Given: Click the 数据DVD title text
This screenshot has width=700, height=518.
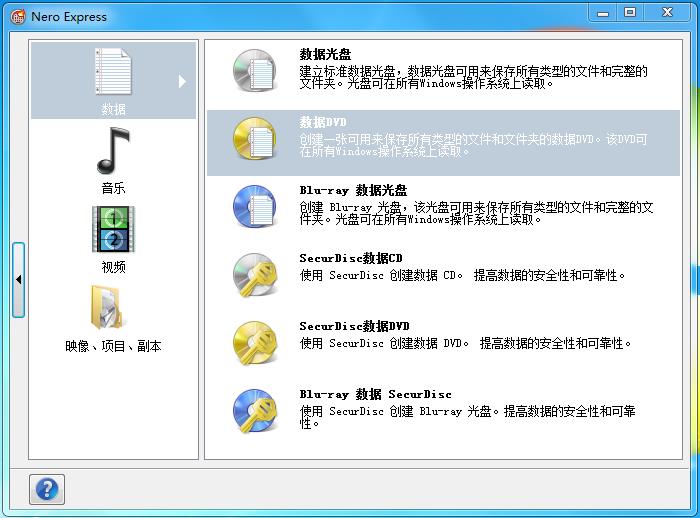Looking at the screenshot, I should tap(323, 122).
